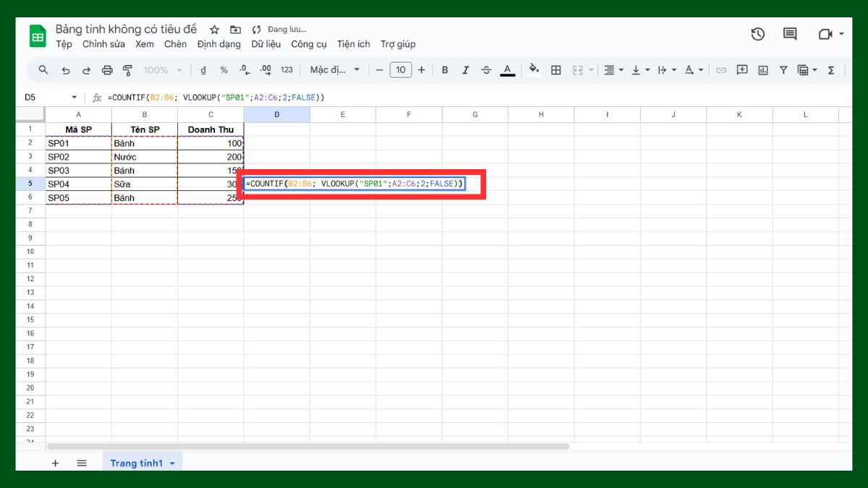
Task: Open the text wrapping dropdown
Action: pyautogui.click(x=668, y=70)
